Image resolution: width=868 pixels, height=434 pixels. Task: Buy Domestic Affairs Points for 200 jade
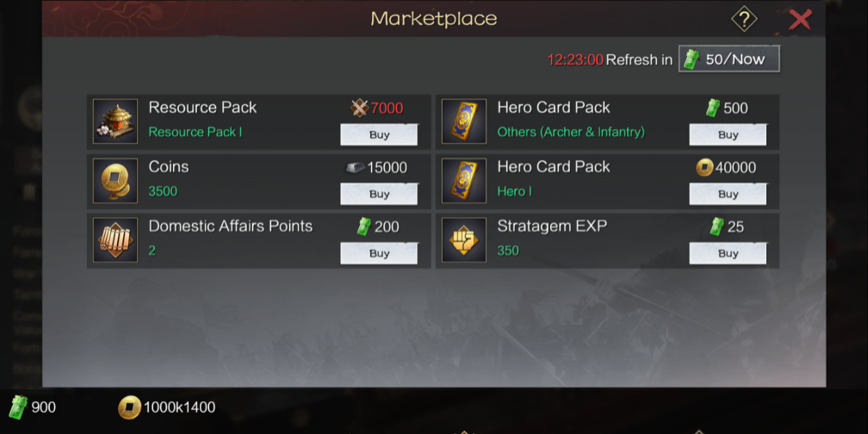pos(379,253)
